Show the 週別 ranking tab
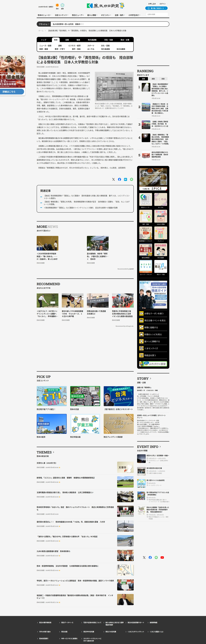Screen dimensions: 206x644 [153, 79]
